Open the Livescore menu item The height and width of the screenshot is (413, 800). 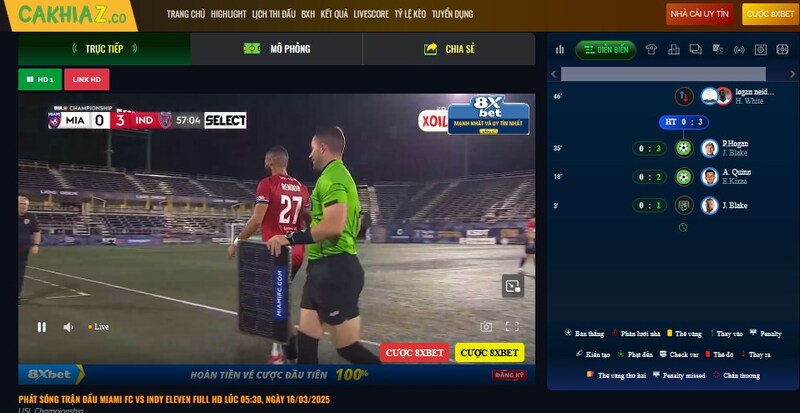[371, 14]
